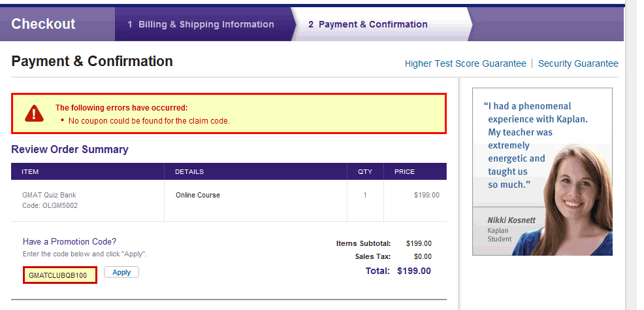The width and height of the screenshot is (644, 310).
Task: Click the "Have a Promotion Code?" heading
Action: point(69,241)
